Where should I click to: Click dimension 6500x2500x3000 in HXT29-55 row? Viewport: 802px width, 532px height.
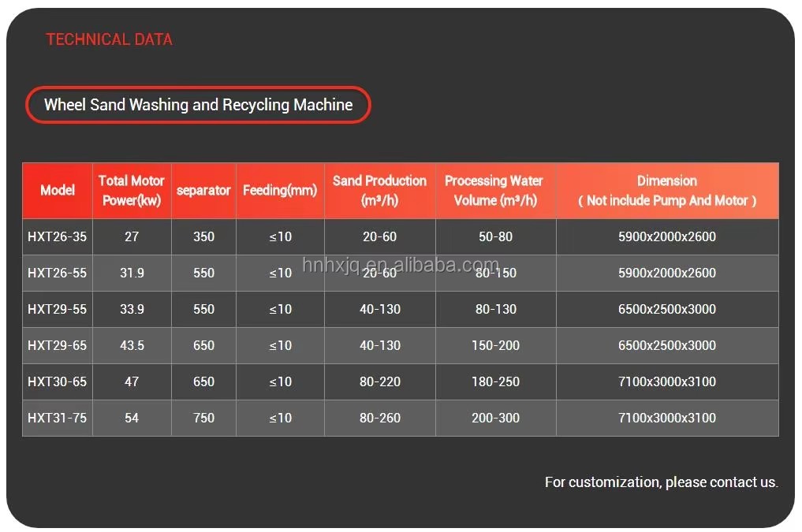667,309
